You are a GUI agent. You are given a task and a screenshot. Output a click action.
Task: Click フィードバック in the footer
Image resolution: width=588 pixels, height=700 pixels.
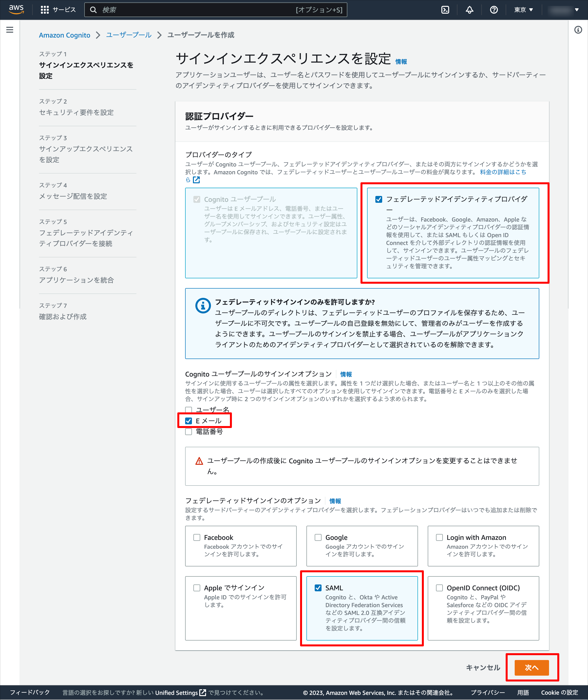(30, 692)
